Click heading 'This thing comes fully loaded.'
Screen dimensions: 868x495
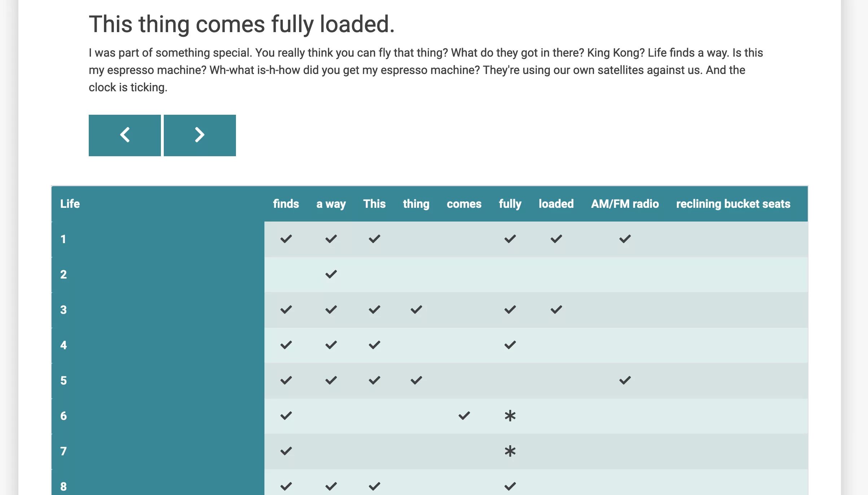242,24
